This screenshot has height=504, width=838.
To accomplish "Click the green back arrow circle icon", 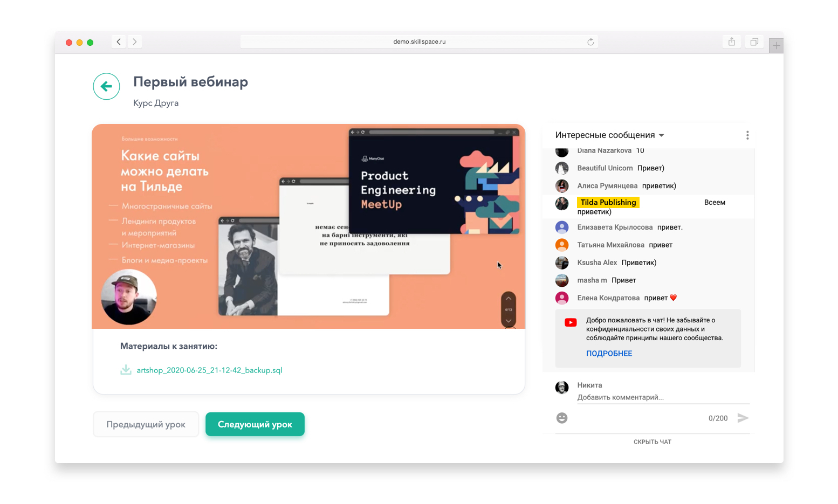I will point(106,86).
